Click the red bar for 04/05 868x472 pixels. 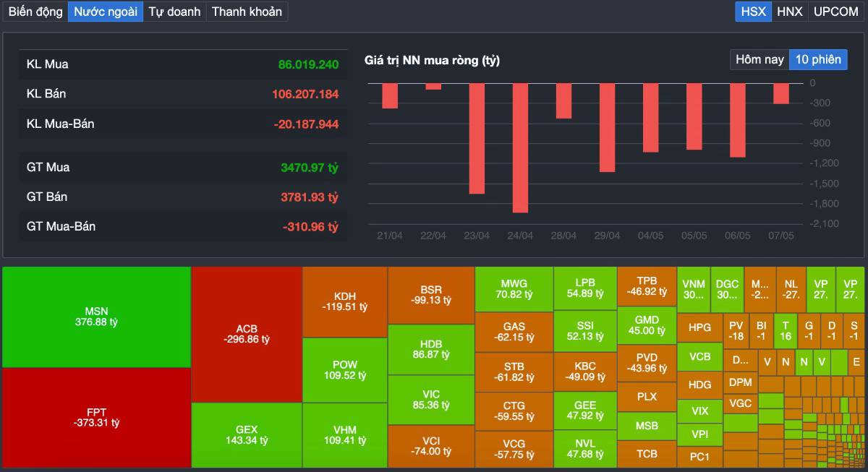[650, 118]
